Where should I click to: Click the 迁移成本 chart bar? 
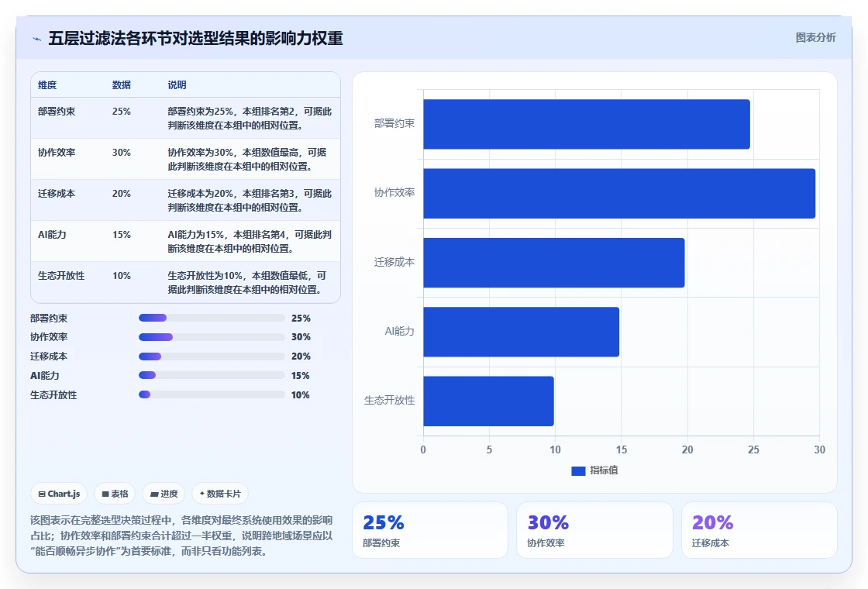coord(553,263)
